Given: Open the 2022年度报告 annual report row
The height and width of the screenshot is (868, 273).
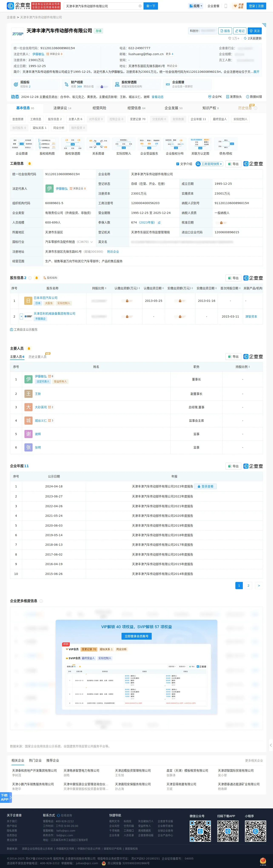Looking at the screenshot, I should pyautogui.click(x=162, y=496).
